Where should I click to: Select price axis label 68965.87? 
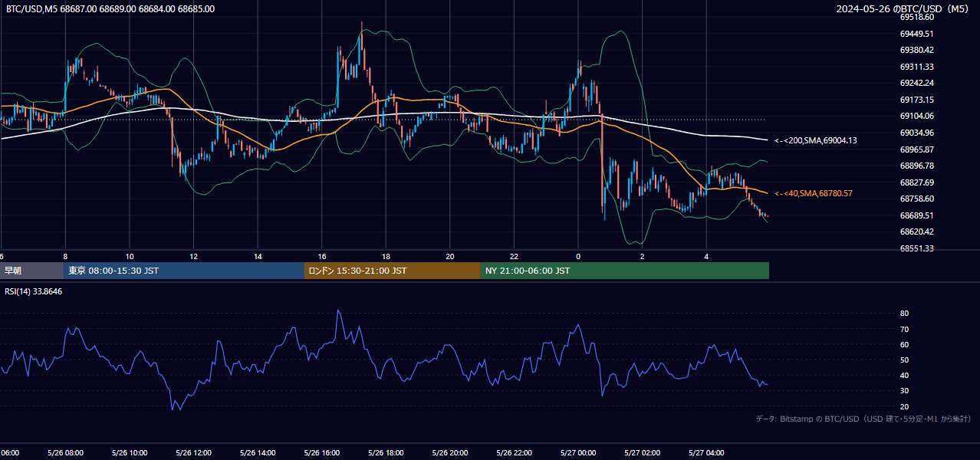(916, 149)
